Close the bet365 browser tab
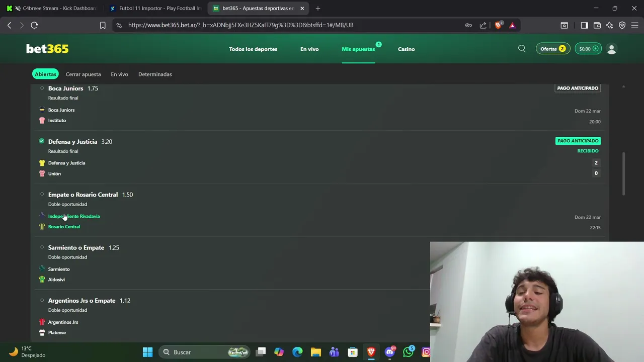Screen dimensions: 644x362 coord(302,8)
